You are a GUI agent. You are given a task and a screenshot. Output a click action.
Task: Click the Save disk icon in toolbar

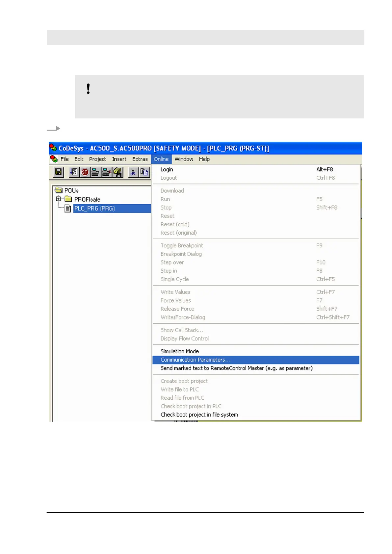[x=59, y=172]
